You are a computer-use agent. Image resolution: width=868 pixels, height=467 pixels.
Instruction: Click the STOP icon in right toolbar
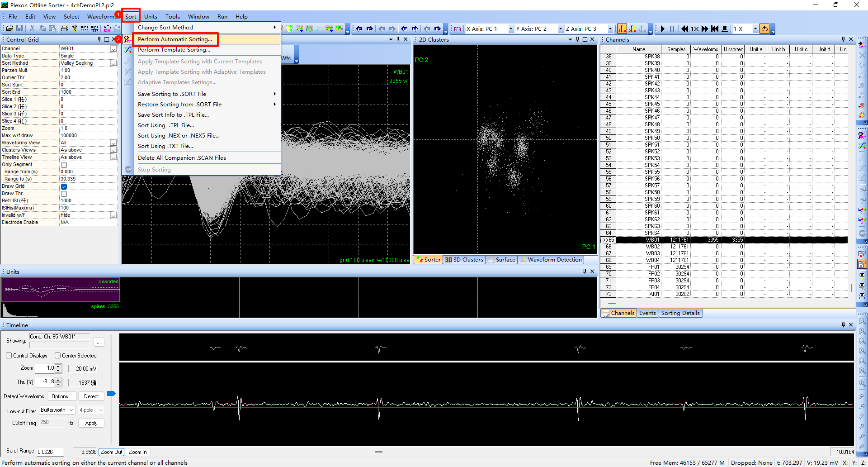tap(862, 233)
